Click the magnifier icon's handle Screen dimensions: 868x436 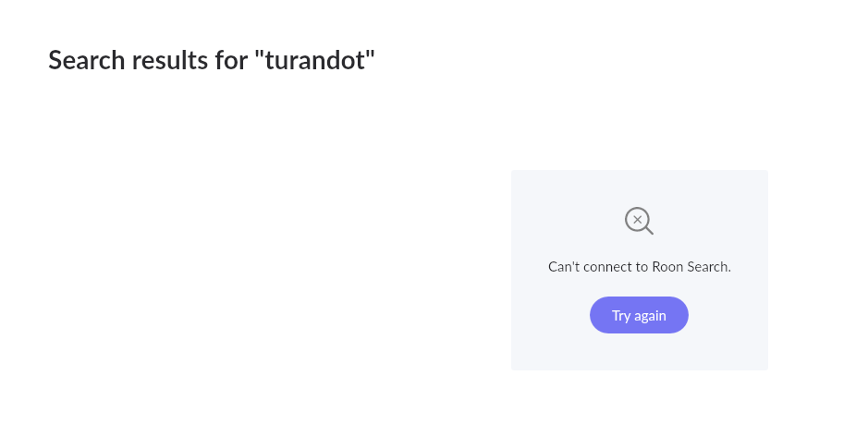tap(649, 231)
